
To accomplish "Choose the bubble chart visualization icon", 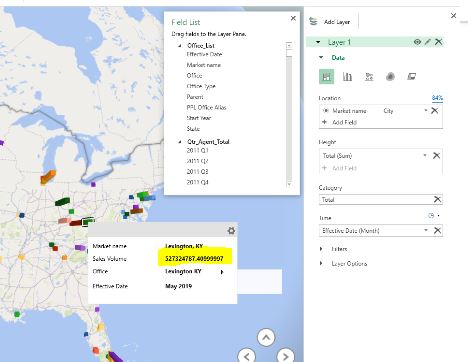I will 369,77.
